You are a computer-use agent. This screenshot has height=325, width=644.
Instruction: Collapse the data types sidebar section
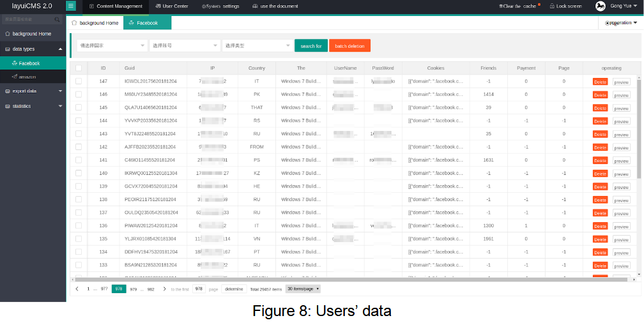[x=60, y=49]
